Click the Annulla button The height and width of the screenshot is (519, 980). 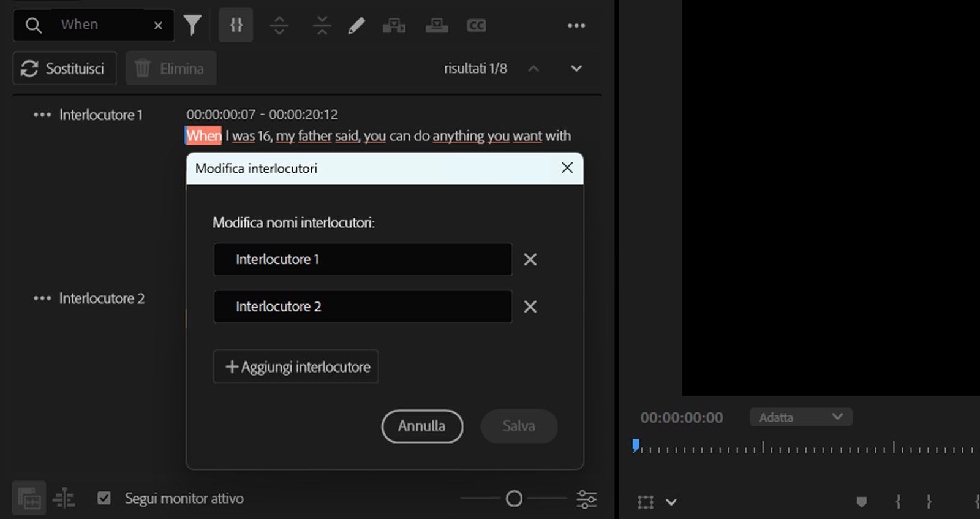422,426
